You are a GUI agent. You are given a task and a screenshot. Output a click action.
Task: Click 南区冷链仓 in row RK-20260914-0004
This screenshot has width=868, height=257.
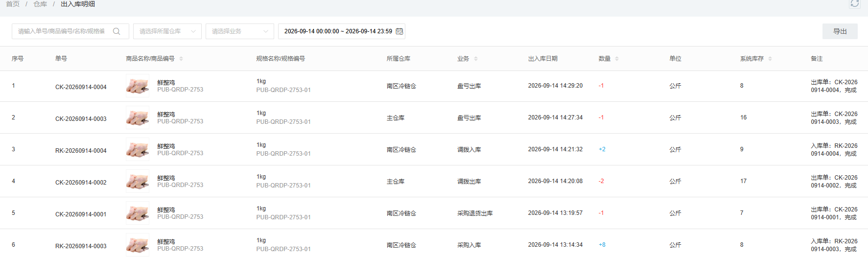pyautogui.click(x=401, y=150)
